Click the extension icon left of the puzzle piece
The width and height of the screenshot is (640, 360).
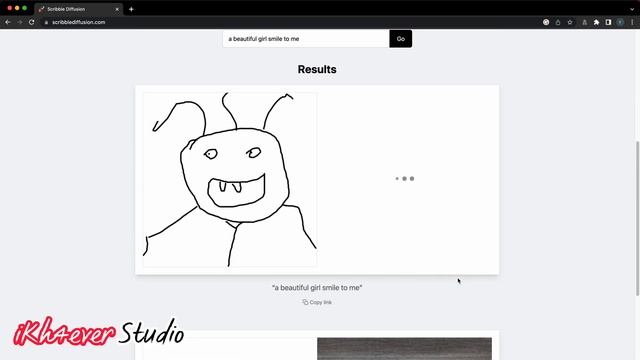(584, 22)
